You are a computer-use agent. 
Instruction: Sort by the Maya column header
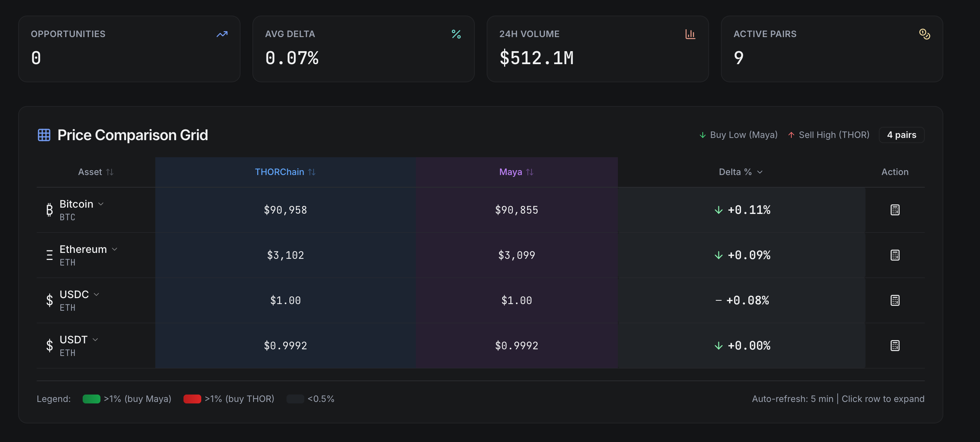[x=516, y=172]
